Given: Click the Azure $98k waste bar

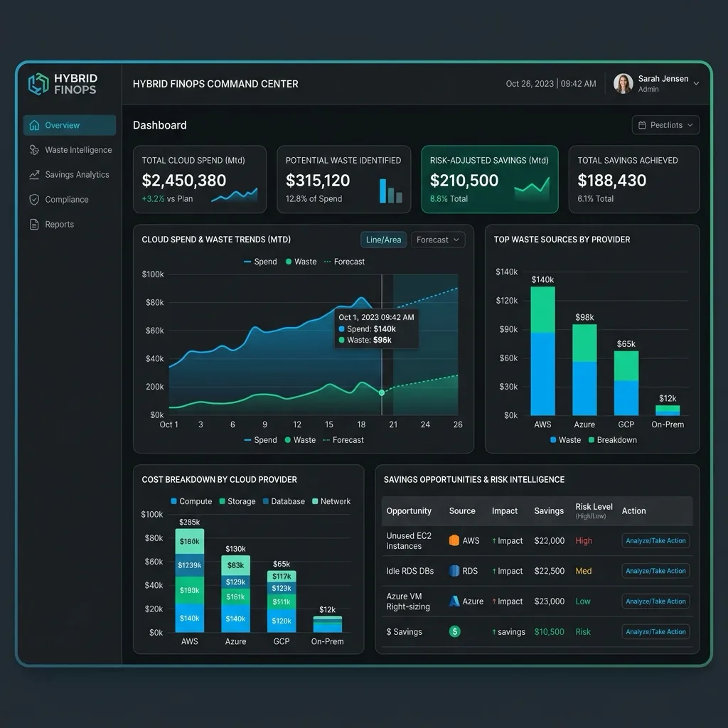Looking at the screenshot, I should (x=584, y=370).
